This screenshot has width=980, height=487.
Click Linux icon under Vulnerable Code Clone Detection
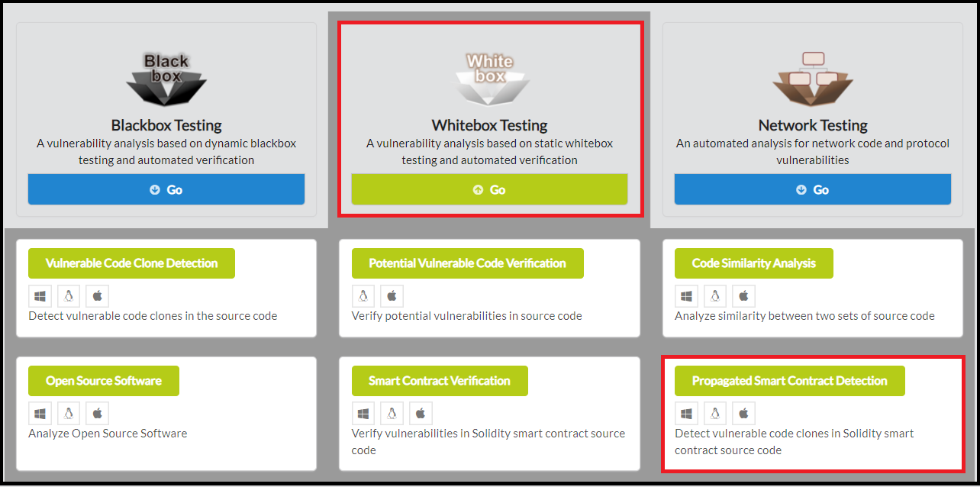pos(69,296)
